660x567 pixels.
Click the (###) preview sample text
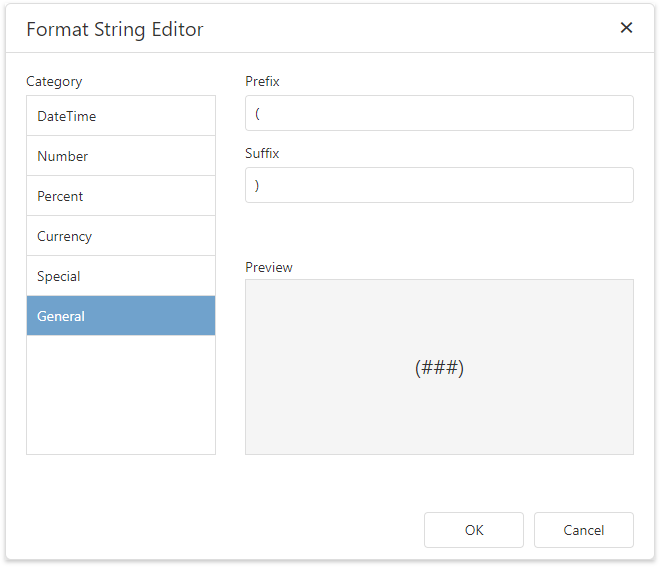pyautogui.click(x=439, y=368)
